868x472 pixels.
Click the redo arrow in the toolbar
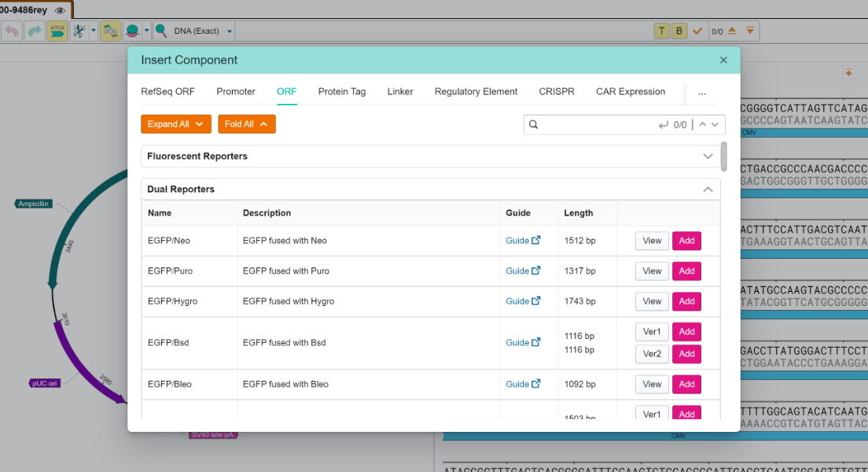pos(35,31)
